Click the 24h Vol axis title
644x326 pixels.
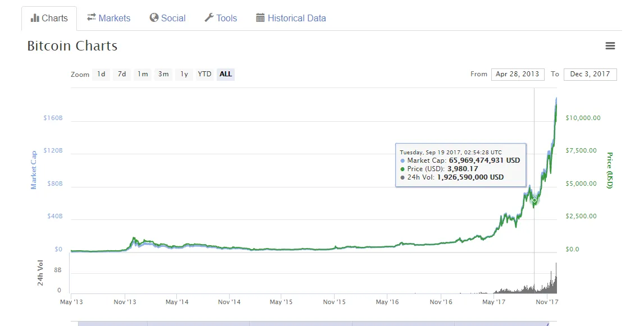coord(40,273)
